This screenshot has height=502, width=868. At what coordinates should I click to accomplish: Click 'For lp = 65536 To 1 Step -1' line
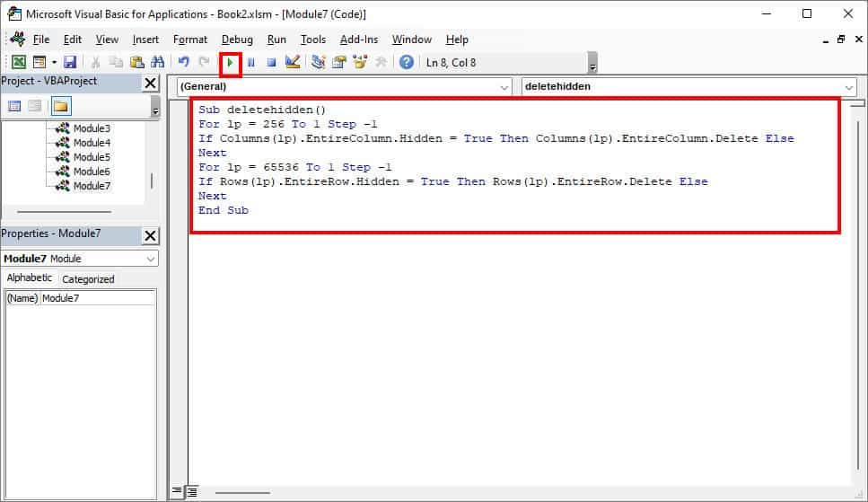295,167
